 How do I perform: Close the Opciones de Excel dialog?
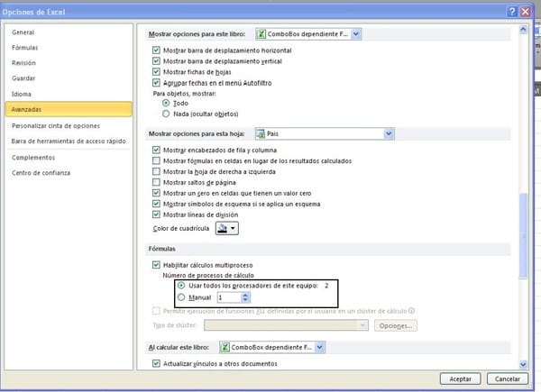point(526,12)
